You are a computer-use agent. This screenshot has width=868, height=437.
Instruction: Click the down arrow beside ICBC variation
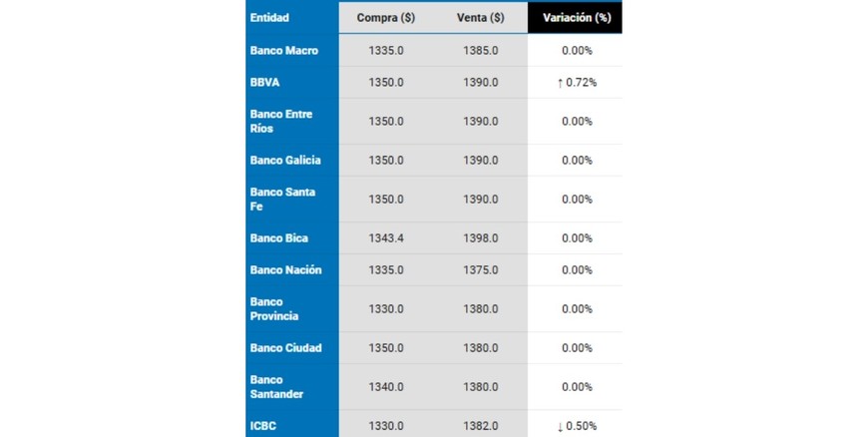coord(561,426)
